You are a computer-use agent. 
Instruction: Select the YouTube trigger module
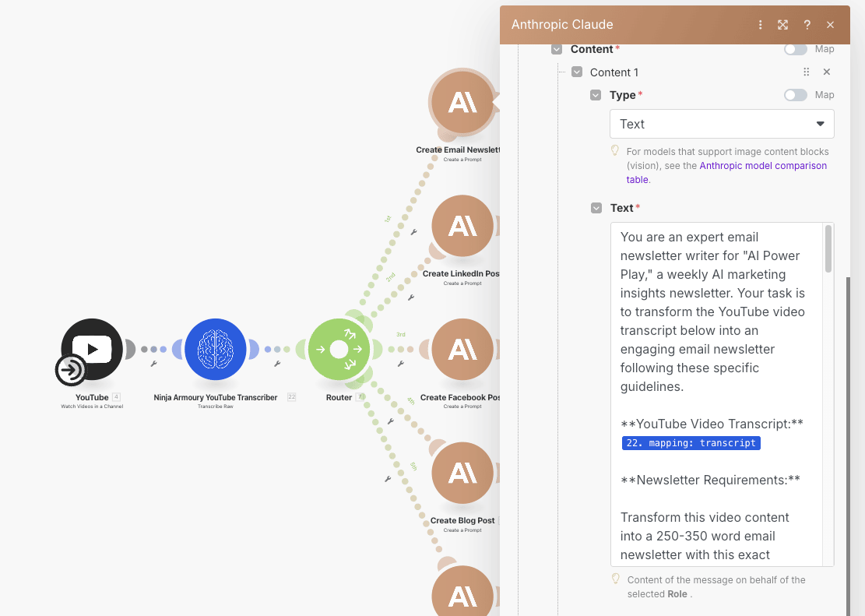(92, 349)
